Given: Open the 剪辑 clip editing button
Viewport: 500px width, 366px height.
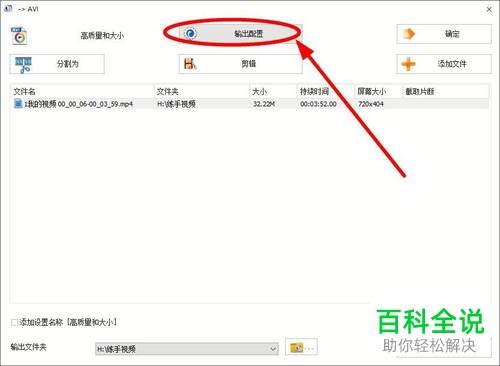Looking at the screenshot, I should (x=240, y=64).
